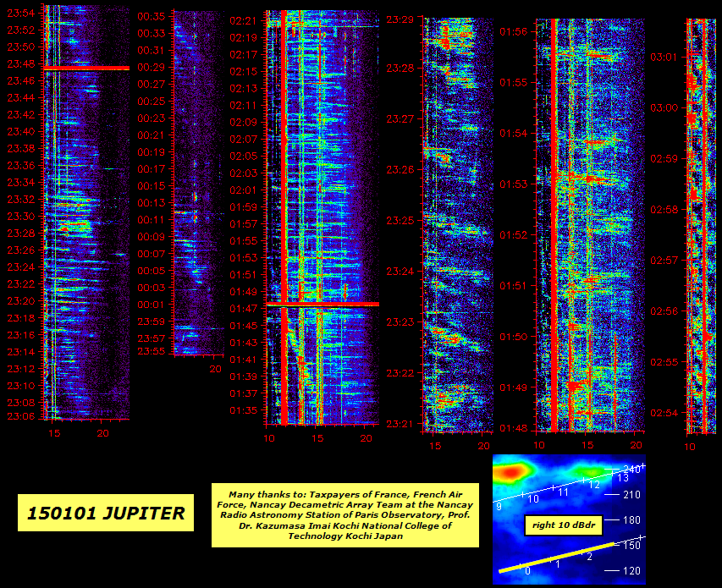The image size is (722, 588).
Task: Click the 180 scale label in phase map
Action: click(631, 520)
